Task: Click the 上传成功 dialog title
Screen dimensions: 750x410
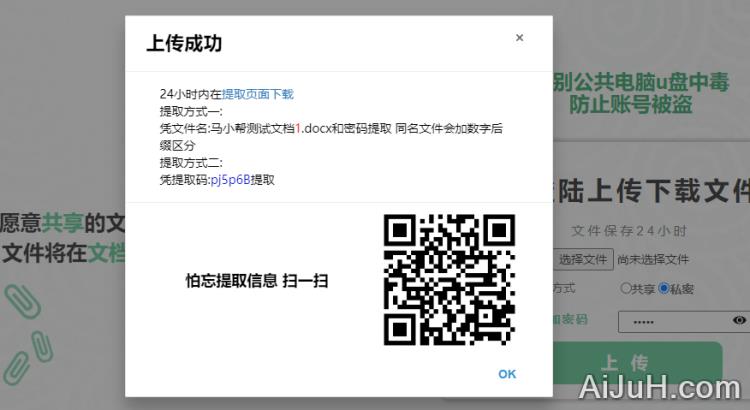Action: point(184,43)
